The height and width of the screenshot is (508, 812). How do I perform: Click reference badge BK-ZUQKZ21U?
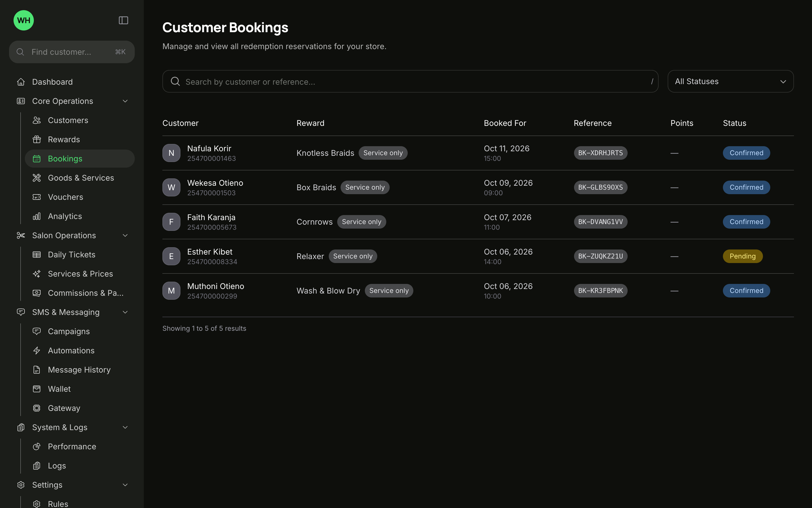(x=600, y=256)
